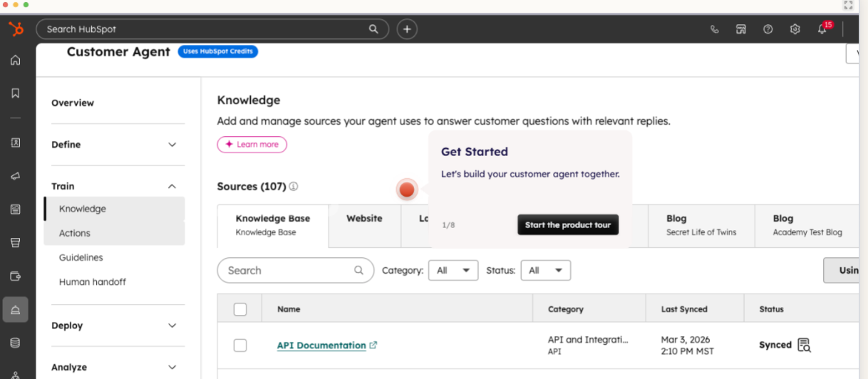Screen dimensions: 868x379
Task: Click the 'Sources (107)' heading
Action: (x=252, y=187)
